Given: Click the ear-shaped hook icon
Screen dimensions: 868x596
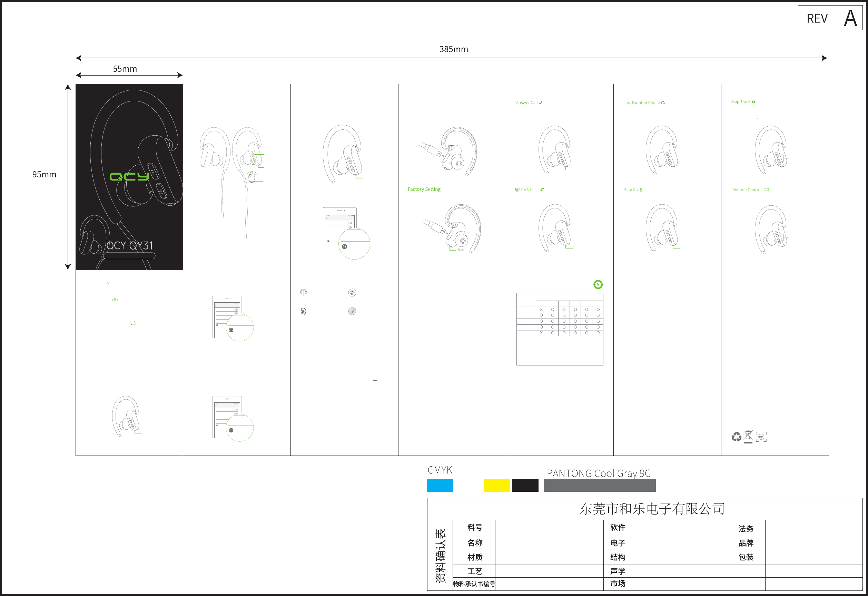Looking at the screenshot, I should point(303,311).
